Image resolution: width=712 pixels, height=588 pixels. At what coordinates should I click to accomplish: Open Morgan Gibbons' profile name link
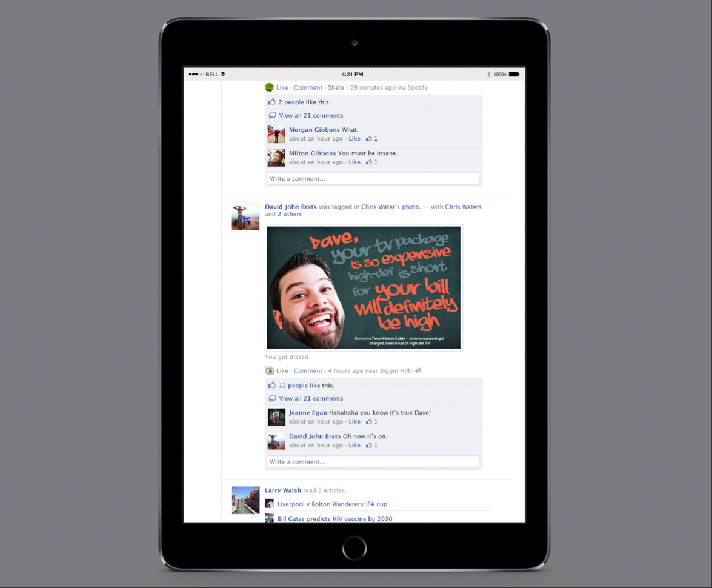click(x=314, y=130)
